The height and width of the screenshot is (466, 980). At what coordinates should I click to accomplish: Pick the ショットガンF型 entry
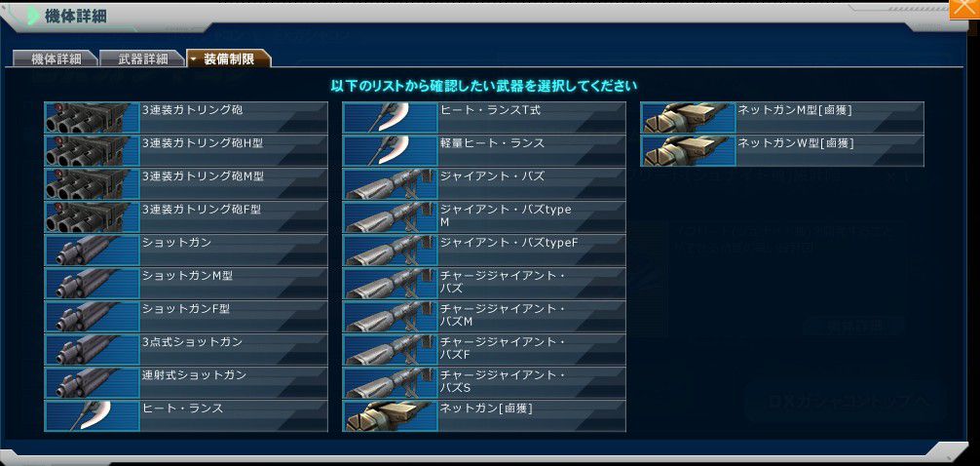[186, 317]
